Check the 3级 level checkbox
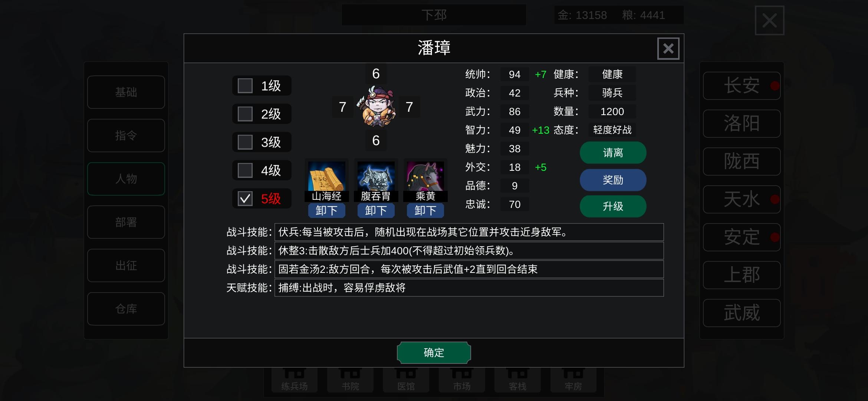Screen dimensions: 868x401 (245, 142)
